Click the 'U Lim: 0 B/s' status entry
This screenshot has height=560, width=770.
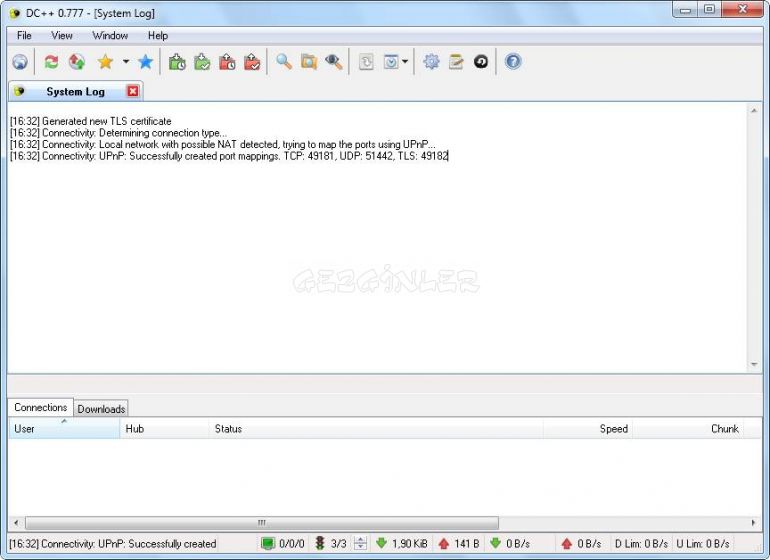point(703,544)
